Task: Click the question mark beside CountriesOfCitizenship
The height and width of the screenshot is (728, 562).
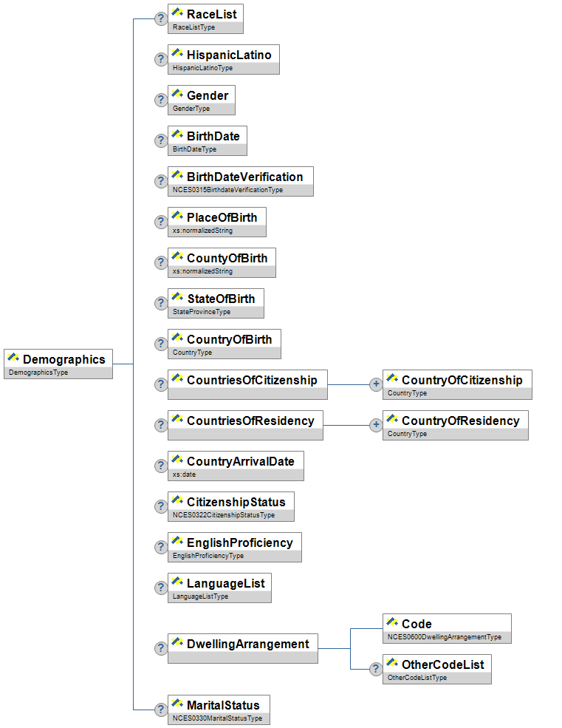Action: coord(160,384)
